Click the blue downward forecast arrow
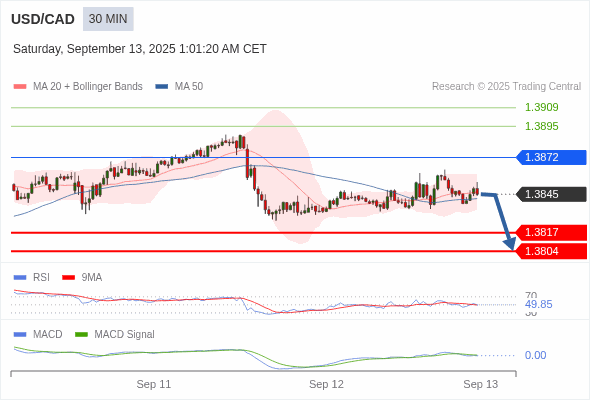Viewport: 590px width, 400px height. 500,220
